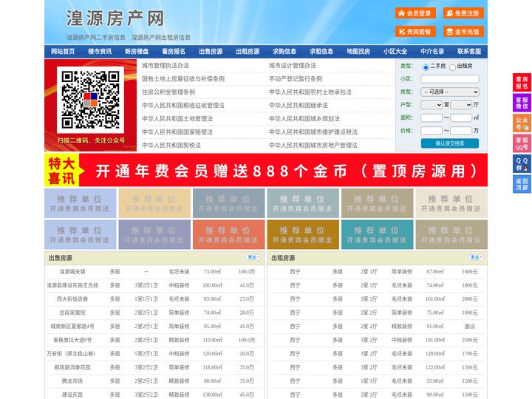Click the 返回顶部 back-to-top side icon
The width and height of the screenshot is (532, 399).
522,184
